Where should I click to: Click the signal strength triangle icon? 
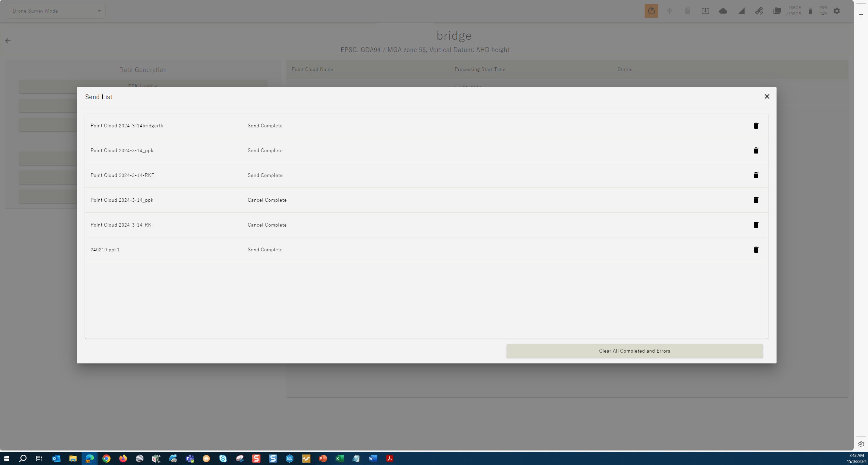pyautogui.click(x=741, y=11)
